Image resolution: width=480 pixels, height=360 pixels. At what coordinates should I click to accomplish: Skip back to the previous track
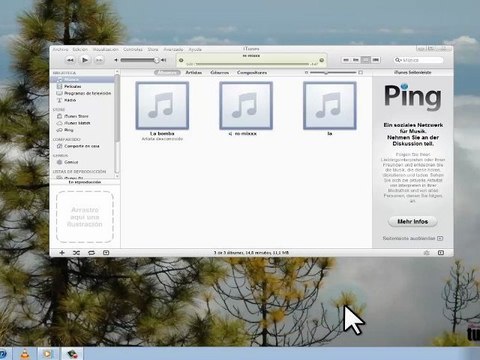[70, 60]
